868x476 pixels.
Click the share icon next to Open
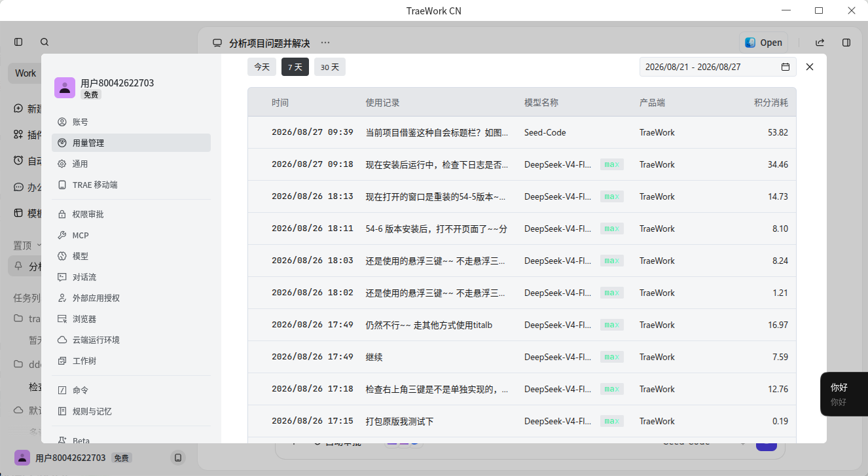(820, 43)
